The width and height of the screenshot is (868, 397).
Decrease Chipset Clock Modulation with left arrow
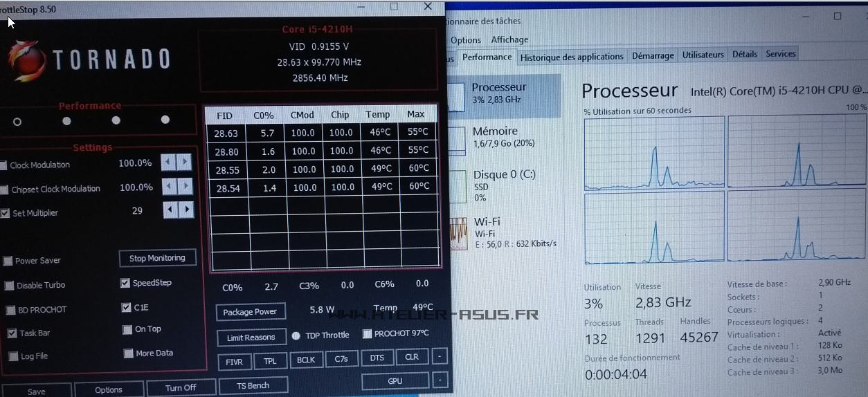(x=170, y=187)
